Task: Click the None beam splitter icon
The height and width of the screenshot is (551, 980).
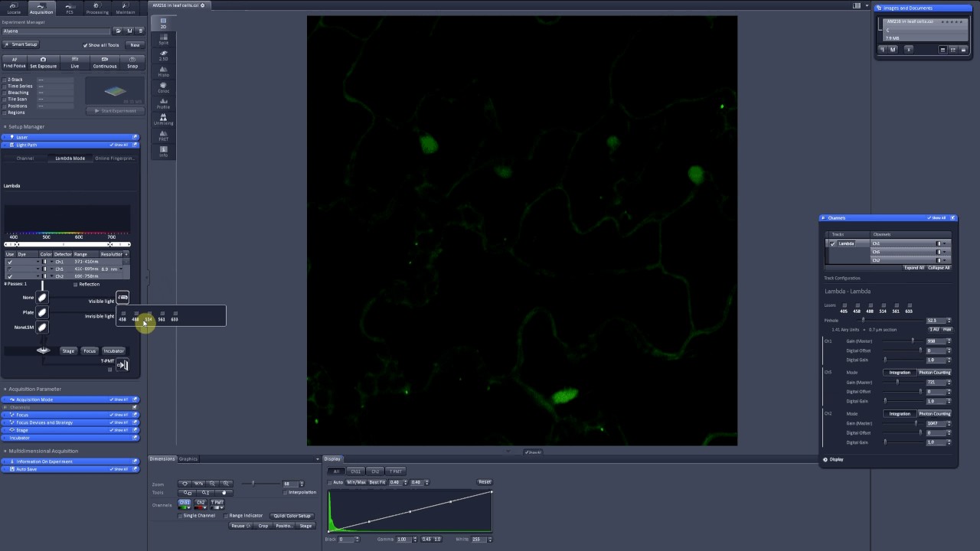Action: [42, 298]
